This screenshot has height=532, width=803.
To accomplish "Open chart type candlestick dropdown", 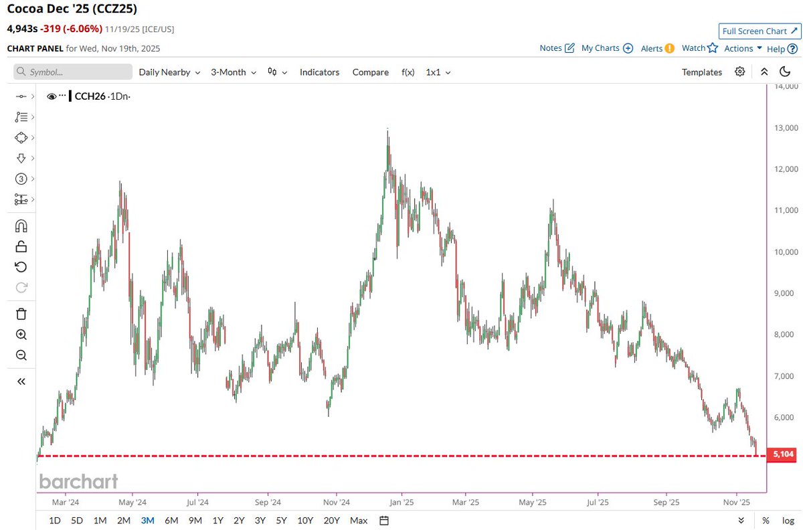I will point(277,72).
